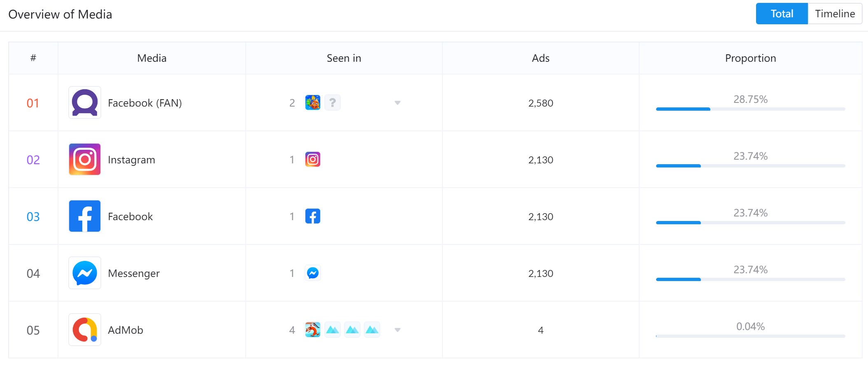Click the small Instagram app icon in Seen in

[313, 159]
